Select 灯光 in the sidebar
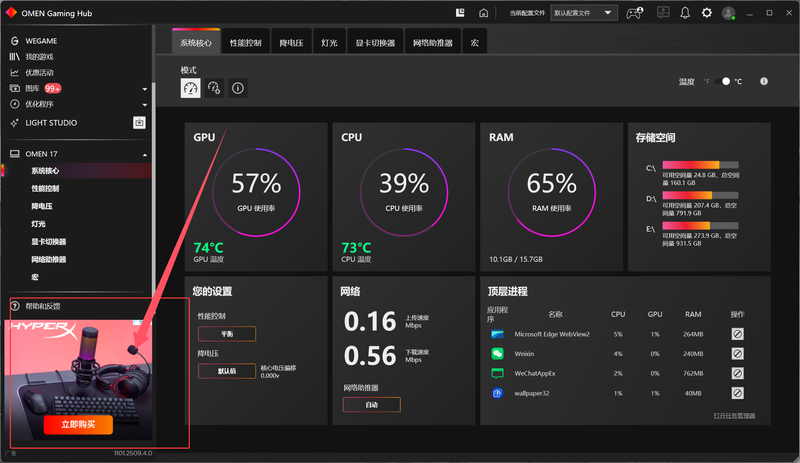 (38, 224)
